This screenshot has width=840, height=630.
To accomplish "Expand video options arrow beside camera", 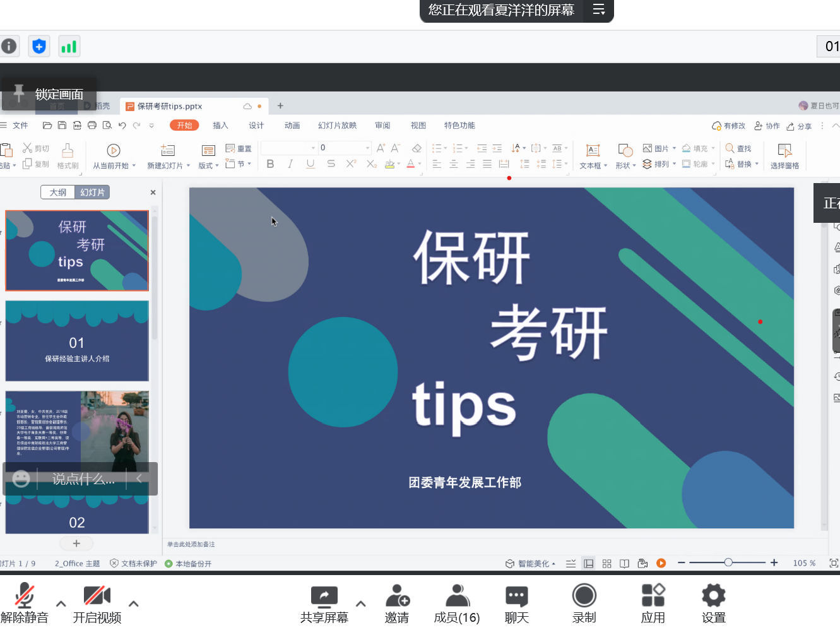I will 134,603.
